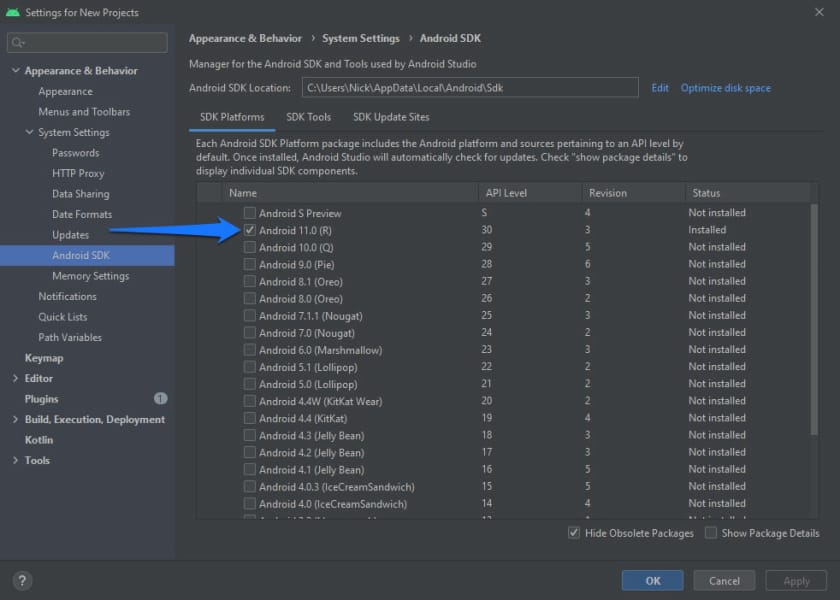Check the Android 9.0 (Pie) checkbox
This screenshot has height=600, width=840.
[250, 264]
